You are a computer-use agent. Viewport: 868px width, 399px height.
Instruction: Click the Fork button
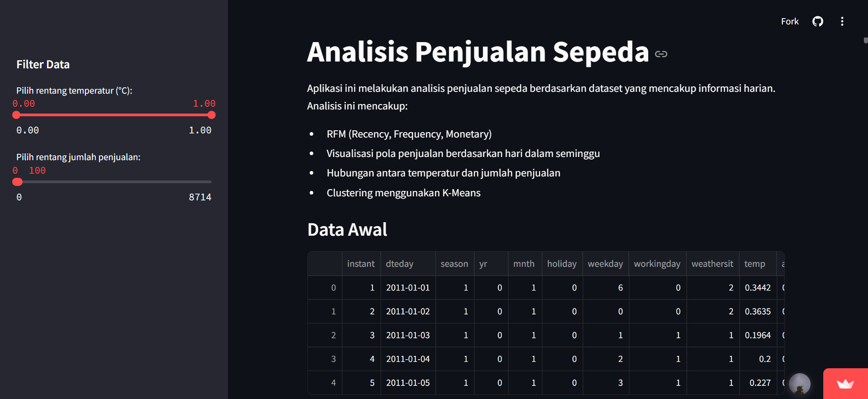(789, 21)
